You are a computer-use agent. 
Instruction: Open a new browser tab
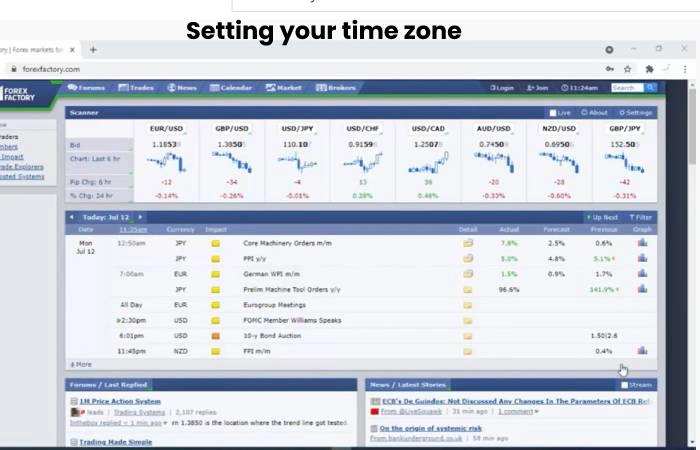[93, 50]
